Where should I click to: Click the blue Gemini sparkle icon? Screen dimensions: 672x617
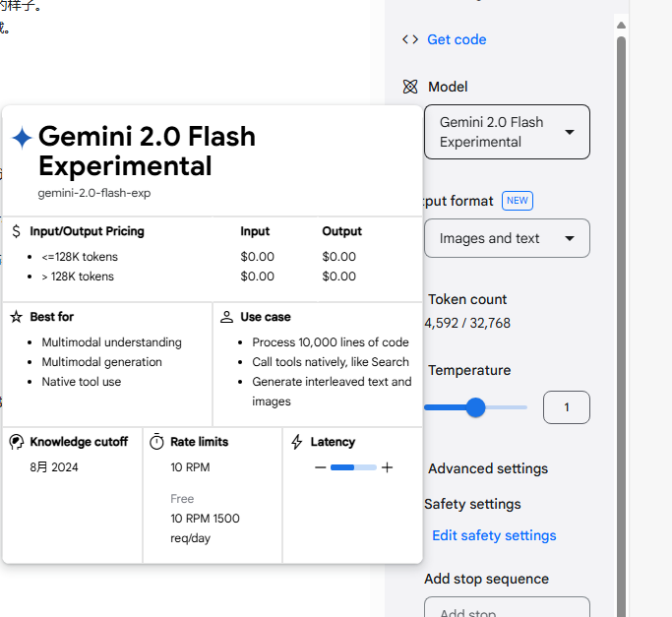pos(22,138)
